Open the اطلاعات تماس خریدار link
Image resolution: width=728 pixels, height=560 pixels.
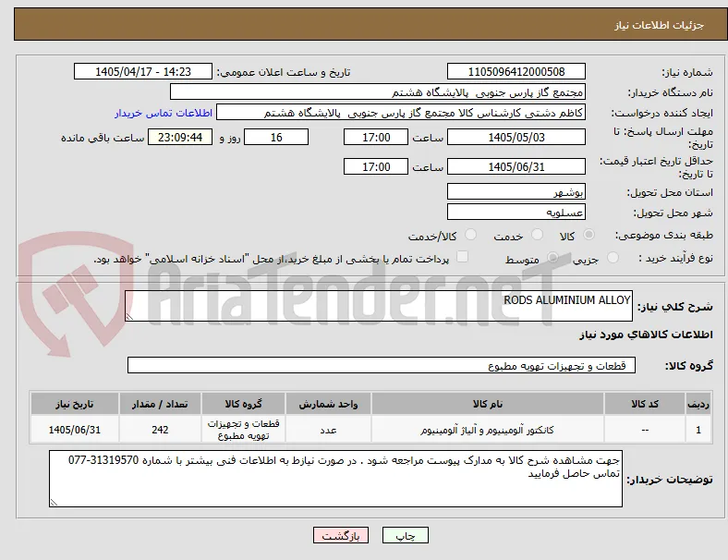(x=164, y=113)
